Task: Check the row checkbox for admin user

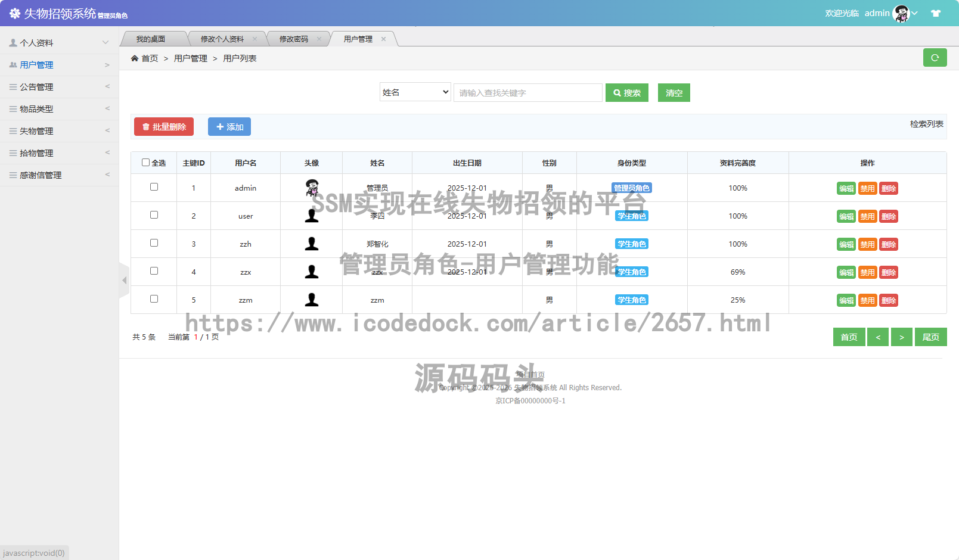Action: (154, 186)
